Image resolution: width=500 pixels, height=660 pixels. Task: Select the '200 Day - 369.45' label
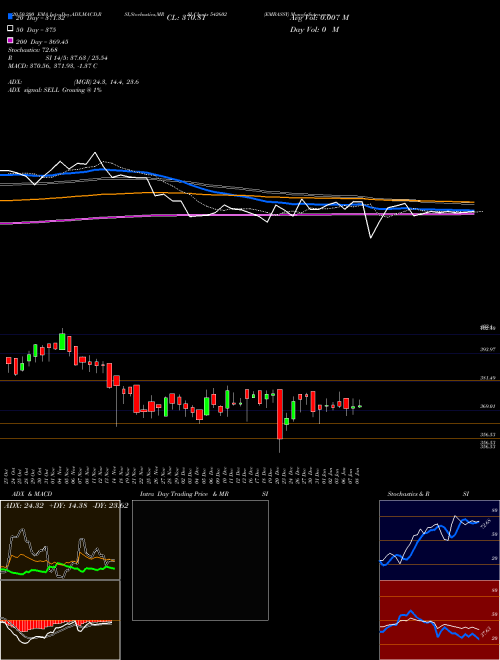click(x=43, y=42)
